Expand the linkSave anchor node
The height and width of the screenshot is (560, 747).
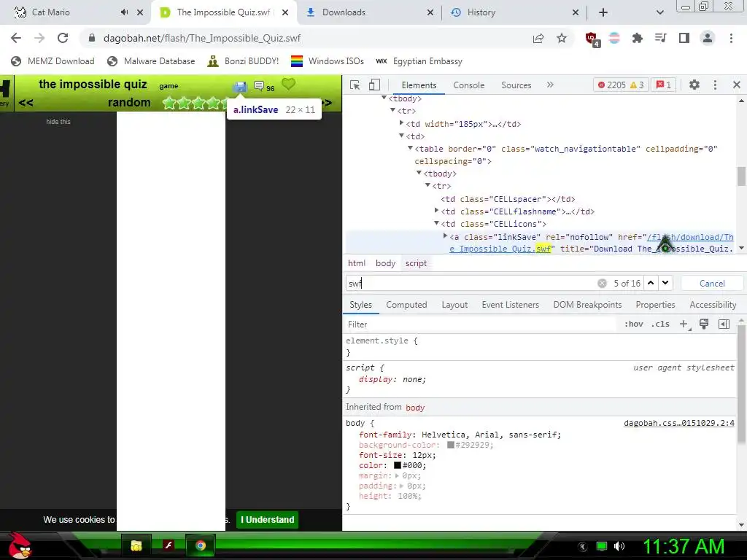point(445,236)
